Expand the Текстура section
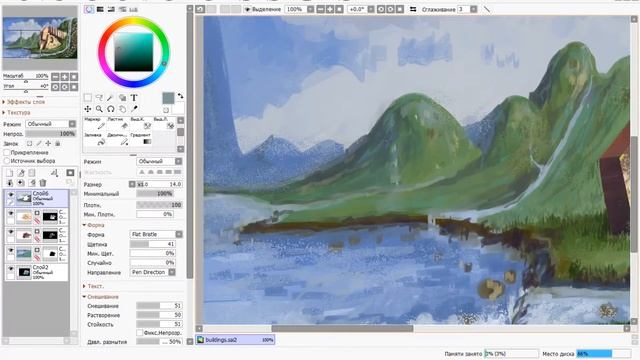 18,112
